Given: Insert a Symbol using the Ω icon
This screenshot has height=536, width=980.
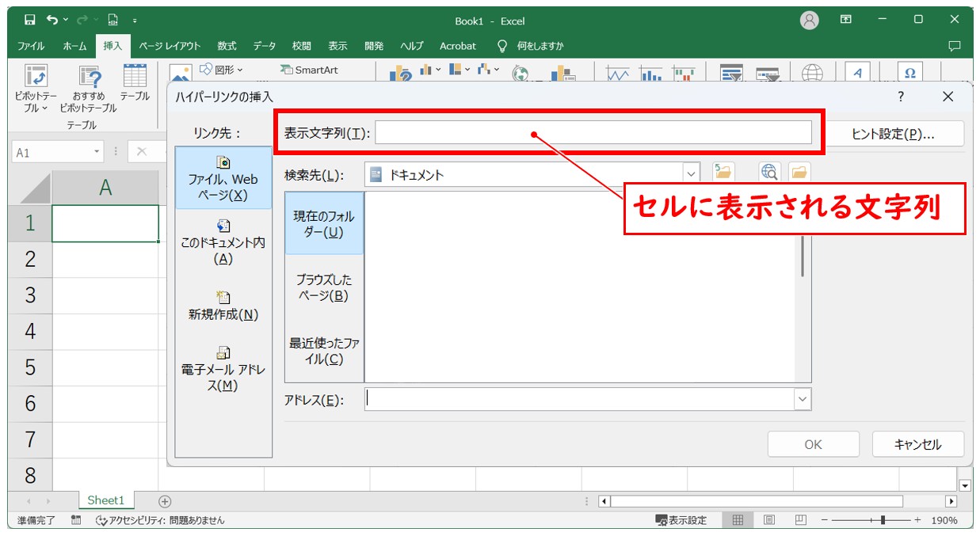Looking at the screenshot, I should (x=909, y=73).
